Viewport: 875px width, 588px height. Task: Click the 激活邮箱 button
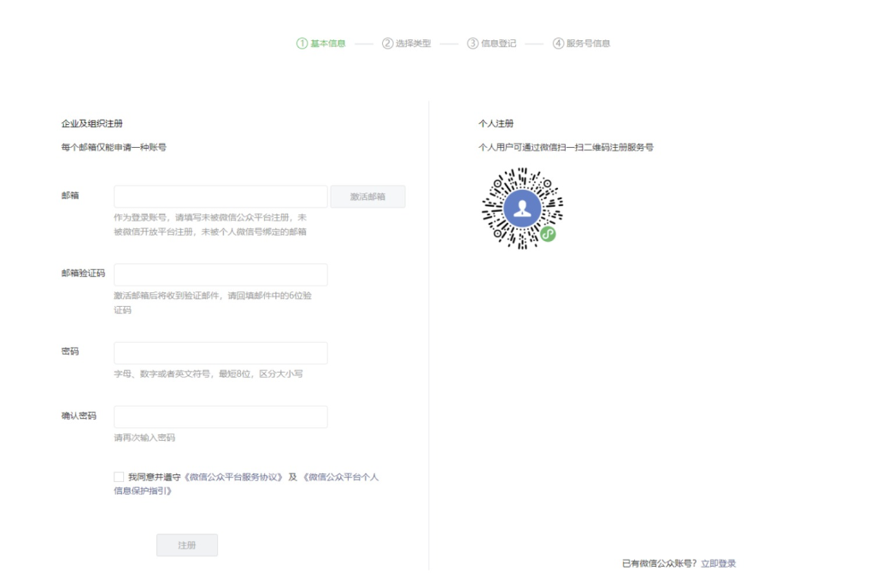pos(367,196)
